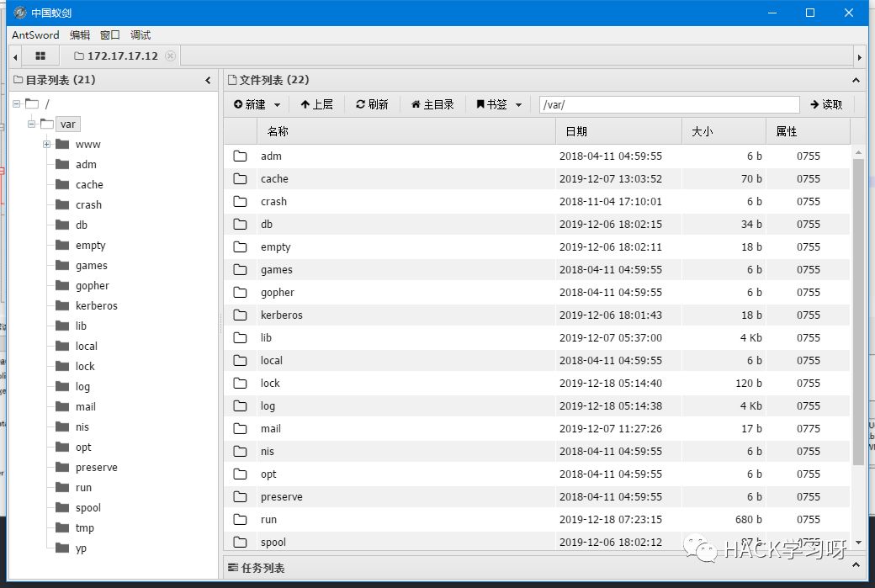Collapse the 目录列表 panel
Viewport: 875px width, 588px height.
click(x=208, y=80)
